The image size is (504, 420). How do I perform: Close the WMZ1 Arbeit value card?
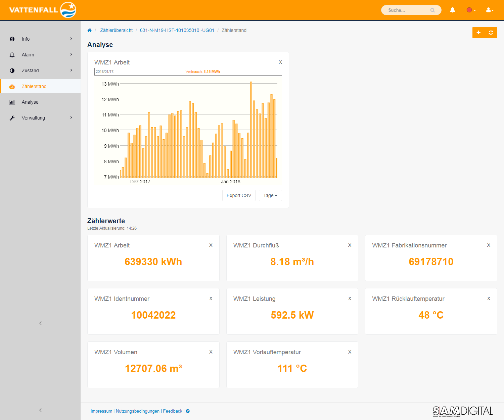(x=211, y=245)
